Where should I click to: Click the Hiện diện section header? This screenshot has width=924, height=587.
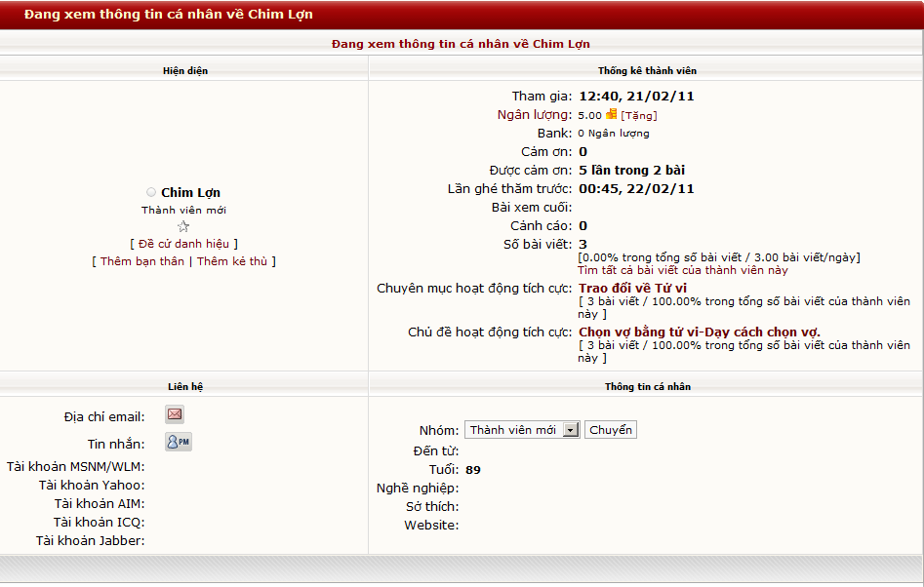click(x=184, y=70)
